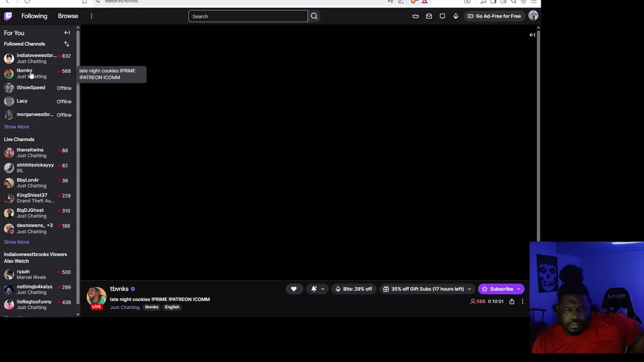The height and width of the screenshot is (362, 644).
Task: Toggle the notification bell for tbvnks
Action: point(314,289)
